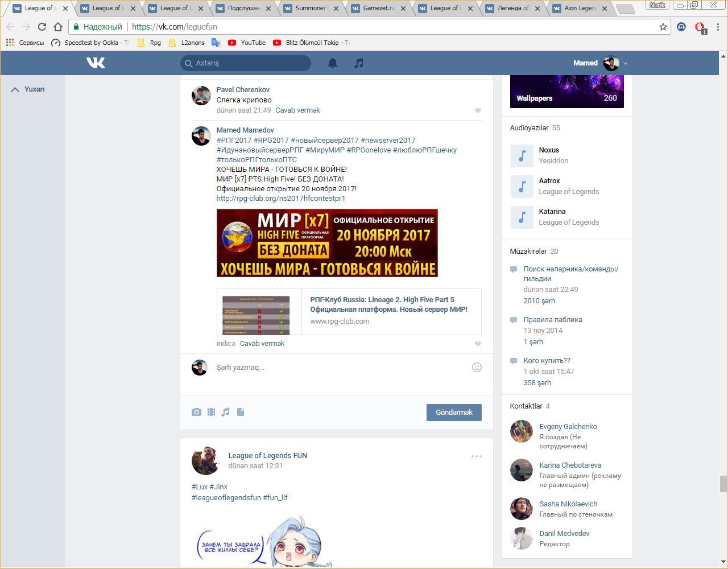Go back in browser history
The width and height of the screenshot is (728, 569).
tap(10, 27)
